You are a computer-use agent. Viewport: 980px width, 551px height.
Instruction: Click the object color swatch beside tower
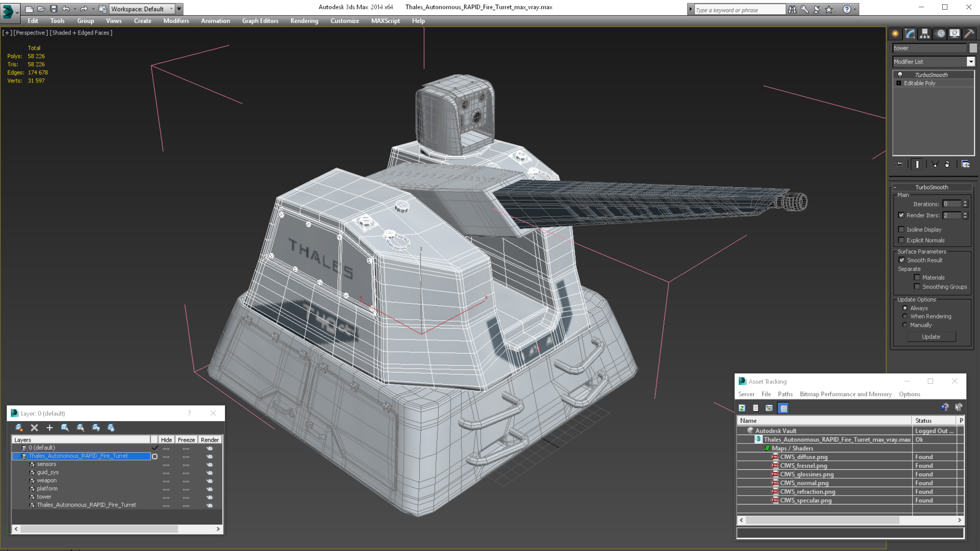(973, 48)
